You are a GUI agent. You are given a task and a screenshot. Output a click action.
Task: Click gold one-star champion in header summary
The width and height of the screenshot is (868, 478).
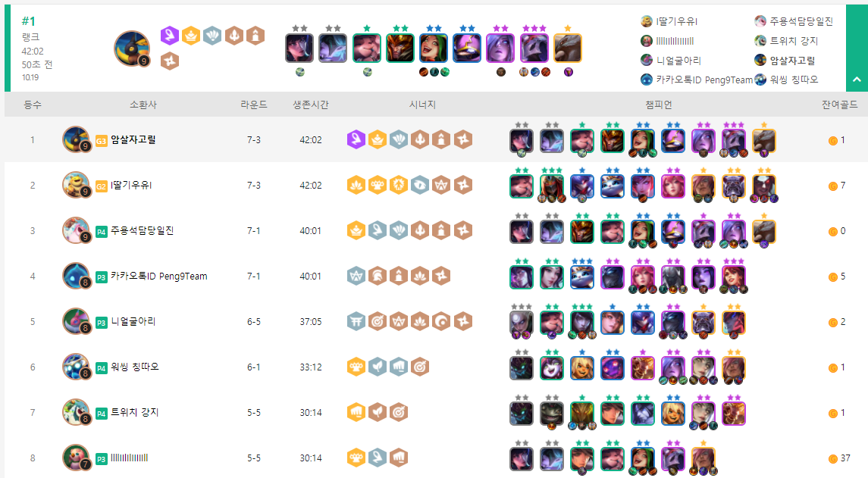(x=567, y=48)
